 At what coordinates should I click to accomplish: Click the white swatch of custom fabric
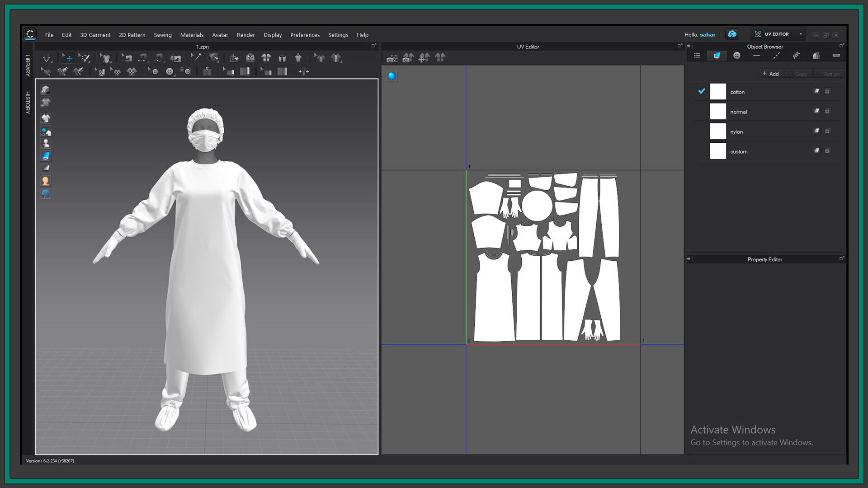pos(718,151)
